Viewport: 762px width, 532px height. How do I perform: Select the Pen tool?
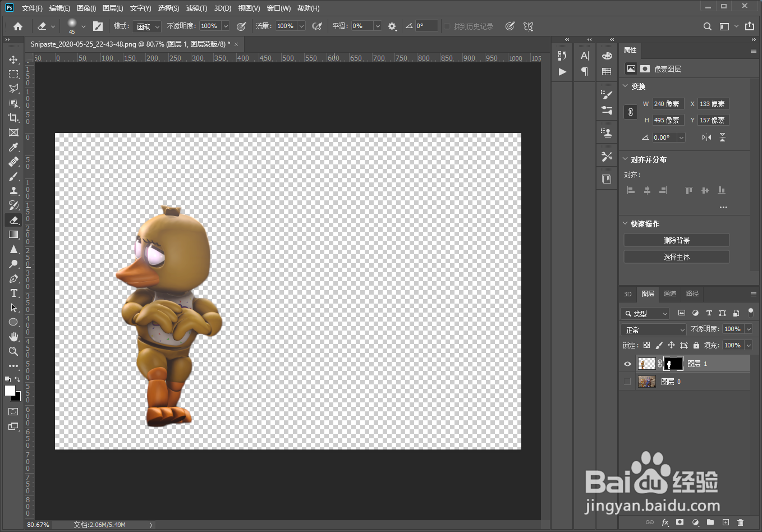[x=13, y=278]
